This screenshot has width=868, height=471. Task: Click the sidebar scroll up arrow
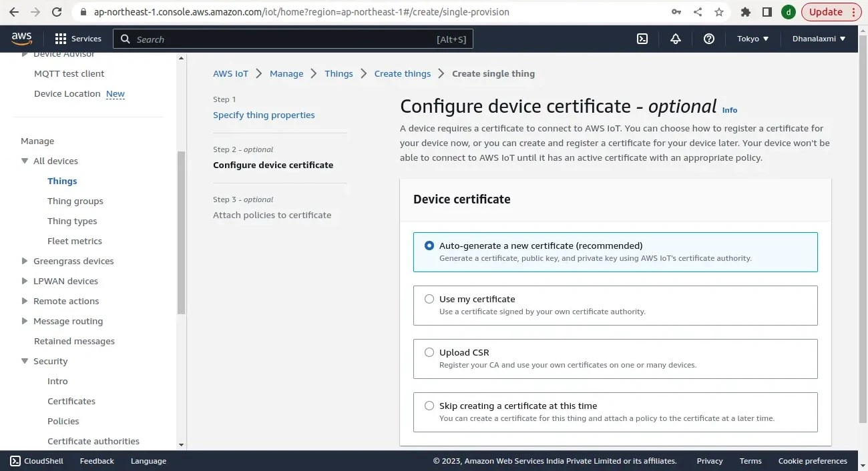pyautogui.click(x=181, y=58)
